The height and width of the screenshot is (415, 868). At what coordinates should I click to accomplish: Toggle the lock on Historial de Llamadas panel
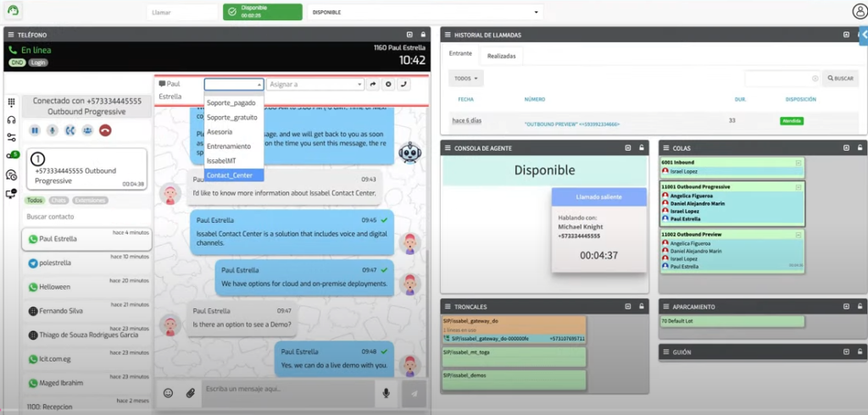[860, 35]
